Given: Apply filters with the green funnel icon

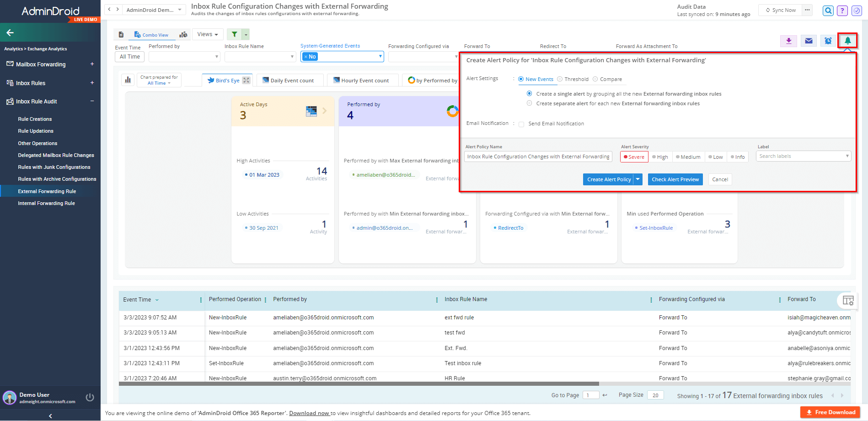Looking at the screenshot, I should [x=235, y=34].
